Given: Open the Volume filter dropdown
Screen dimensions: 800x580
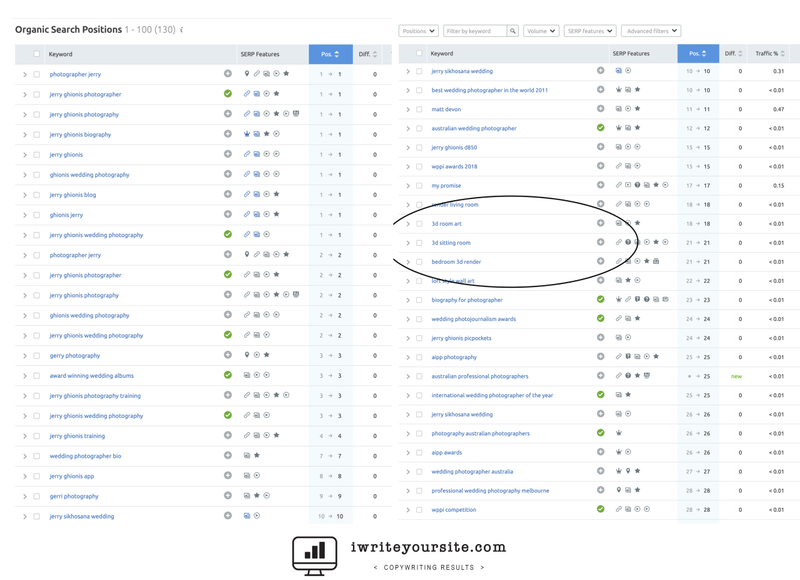Looking at the screenshot, I should 541,31.
